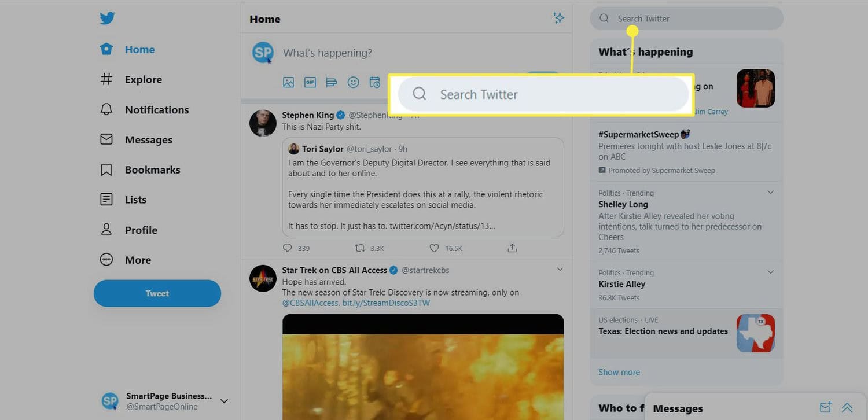Click the sparkle top tweets icon

558,18
